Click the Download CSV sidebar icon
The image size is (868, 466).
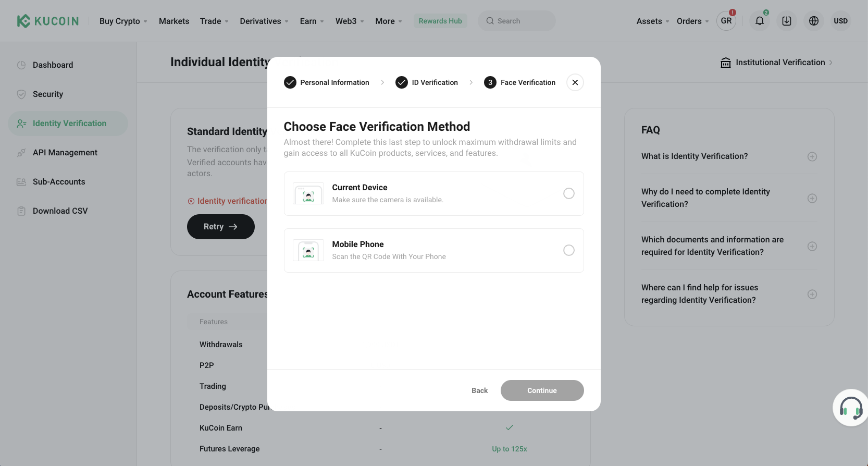click(21, 211)
